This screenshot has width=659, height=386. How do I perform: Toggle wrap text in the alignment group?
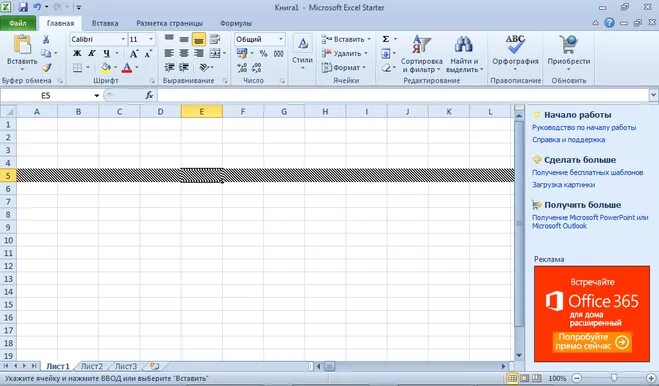pyautogui.click(x=215, y=39)
